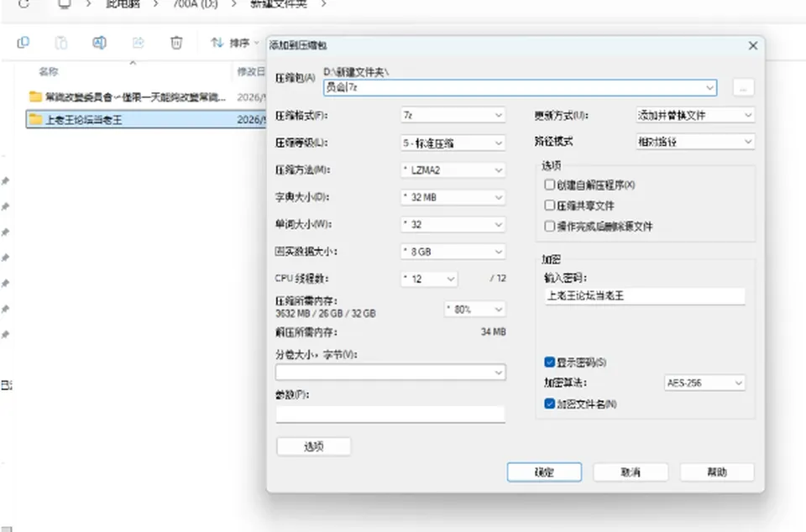Tick the 创建自解压程序 checkbox

tap(549, 185)
